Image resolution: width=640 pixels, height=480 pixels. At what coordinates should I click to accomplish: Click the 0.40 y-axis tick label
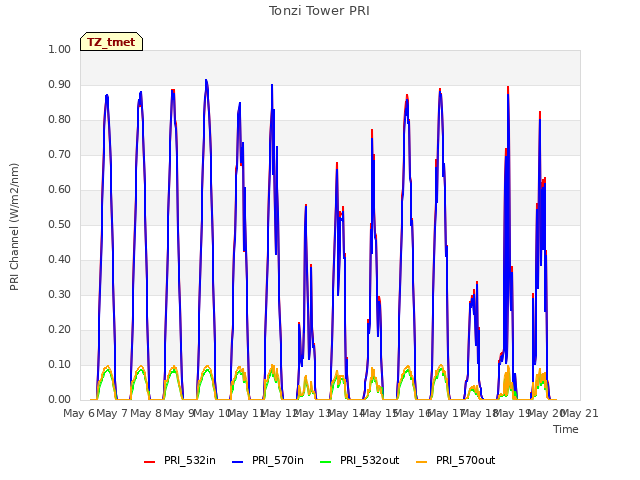(x=60, y=260)
